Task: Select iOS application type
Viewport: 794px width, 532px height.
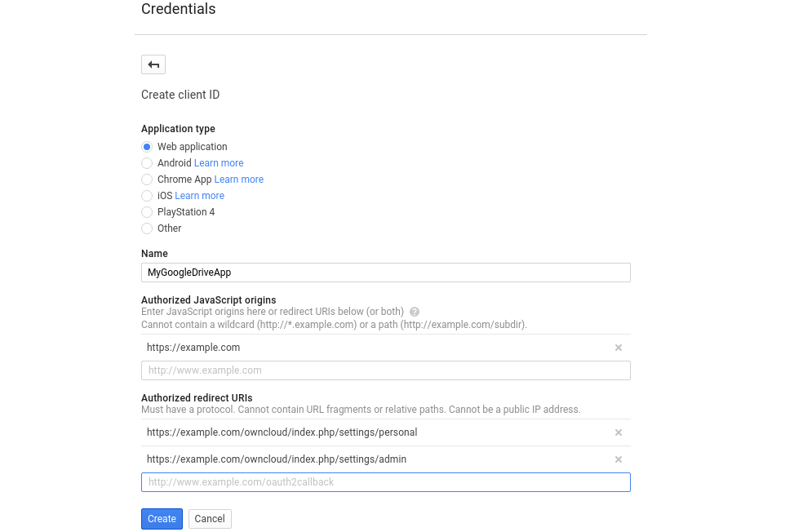Action: 147,196
